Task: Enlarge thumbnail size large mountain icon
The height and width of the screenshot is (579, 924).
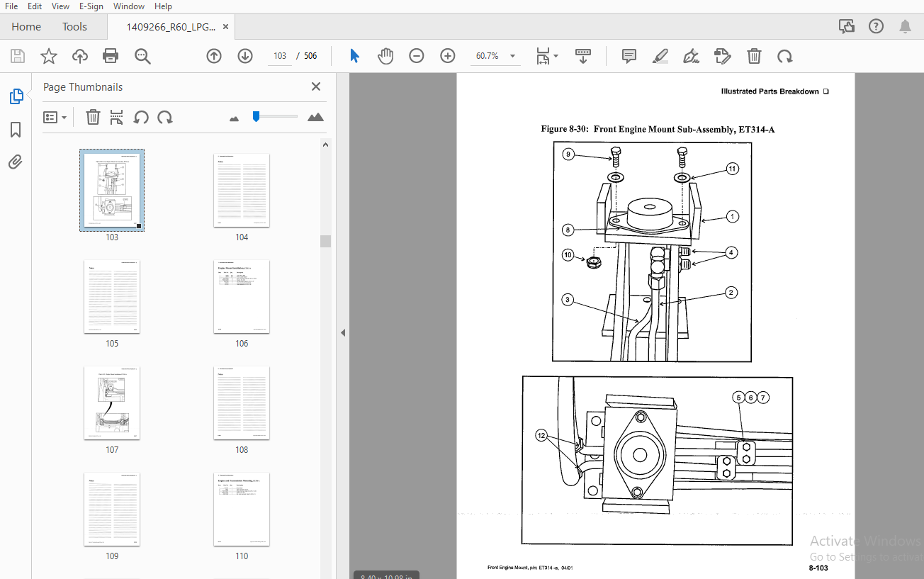Action: coord(316,117)
